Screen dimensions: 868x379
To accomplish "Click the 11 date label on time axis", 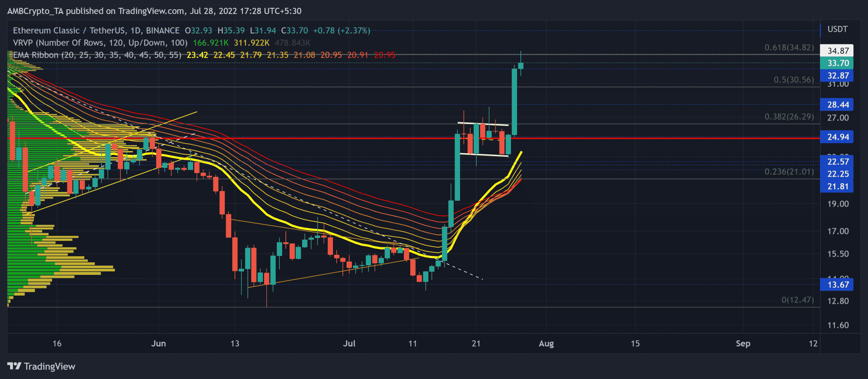I will (413, 343).
